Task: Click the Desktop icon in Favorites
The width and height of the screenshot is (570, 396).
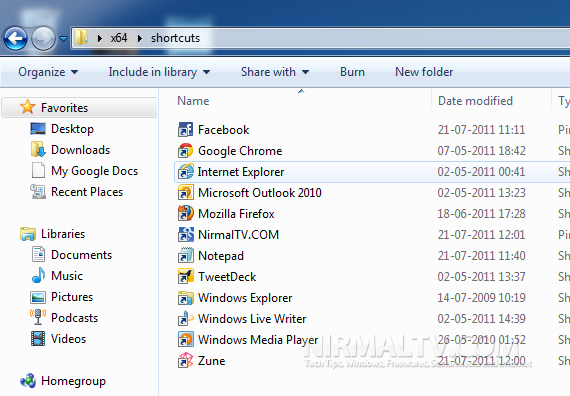Action: tap(38, 129)
